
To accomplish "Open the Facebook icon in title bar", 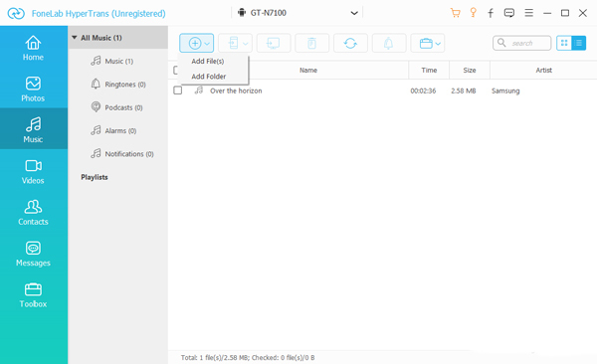I will [x=491, y=13].
